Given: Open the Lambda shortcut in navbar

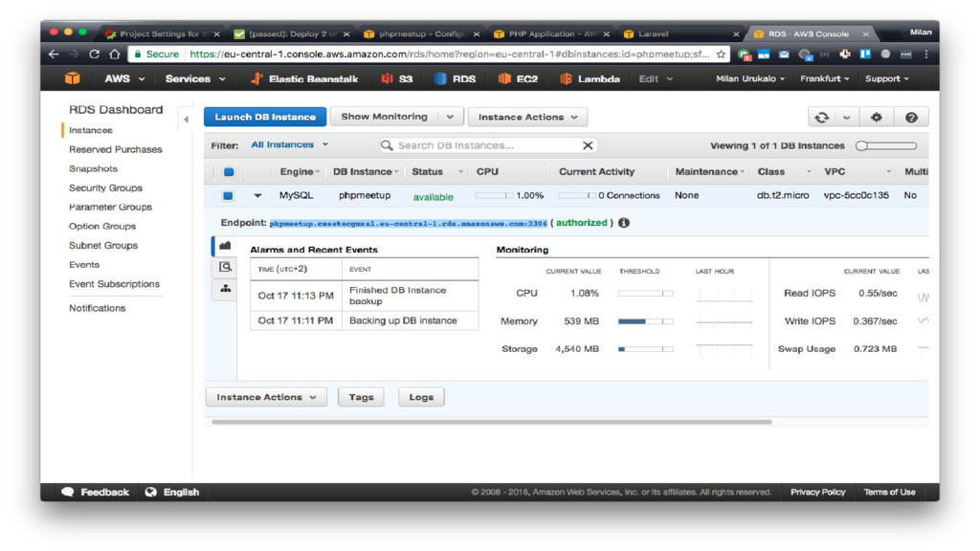Looking at the screenshot, I should [590, 78].
